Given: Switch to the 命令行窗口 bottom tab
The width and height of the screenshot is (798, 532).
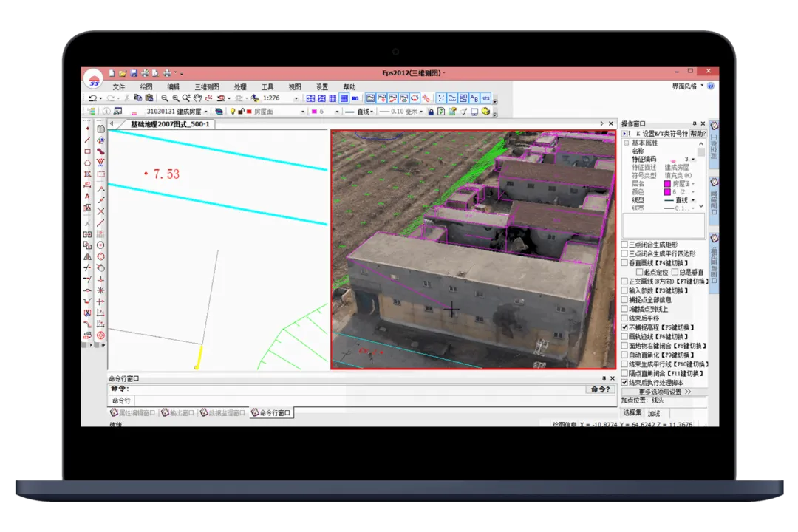Looking at the screenshot, I should click(271, 412).
